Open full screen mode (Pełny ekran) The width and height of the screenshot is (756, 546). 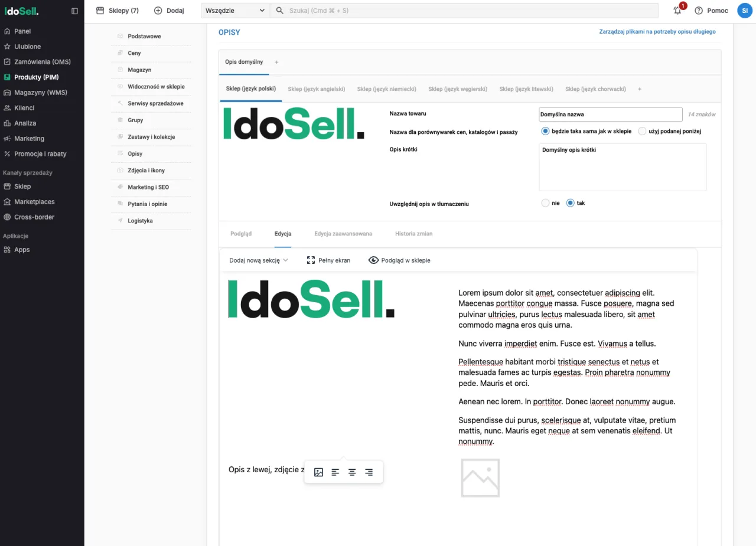pyautogui.click(x=328, y=260)
